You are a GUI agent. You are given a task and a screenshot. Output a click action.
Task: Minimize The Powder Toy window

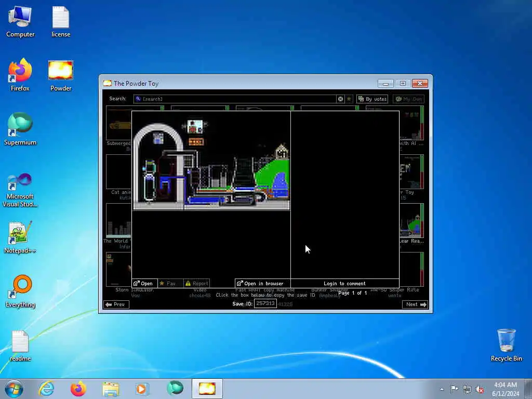click(x=385, y=84)
